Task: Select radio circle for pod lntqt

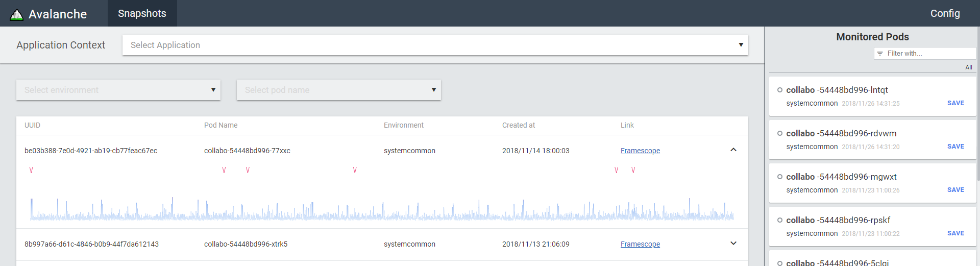Action: (x=779, y=90)
